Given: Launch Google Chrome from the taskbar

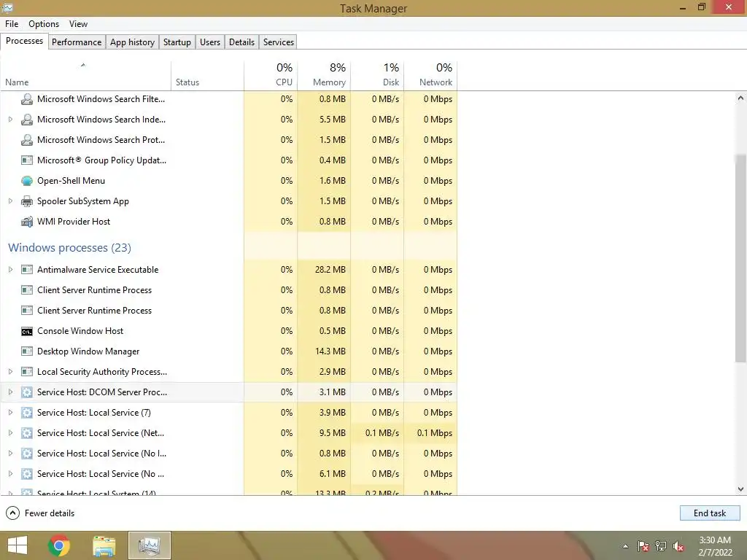Looking at the screenshot, I should tap(59, 545).
